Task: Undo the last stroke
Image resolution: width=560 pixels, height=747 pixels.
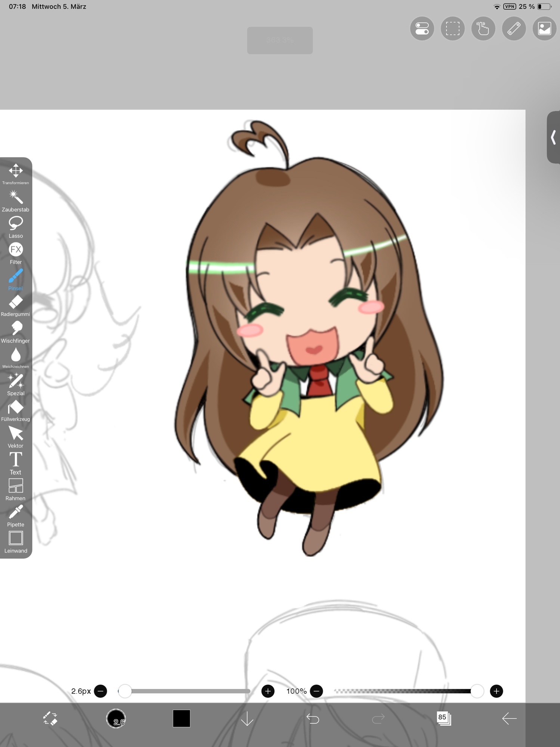Action: tap(313, 718)
